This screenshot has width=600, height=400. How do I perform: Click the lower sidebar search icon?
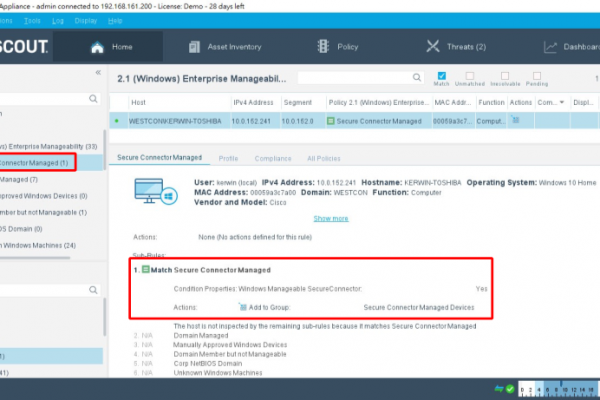click(x=93, y=290)
